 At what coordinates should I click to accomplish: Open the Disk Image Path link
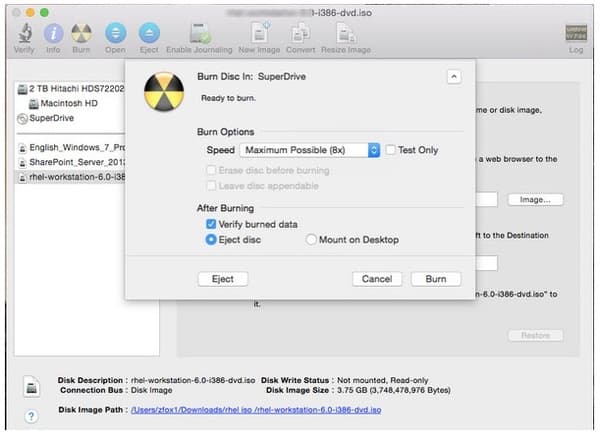[x=256, y=410]
